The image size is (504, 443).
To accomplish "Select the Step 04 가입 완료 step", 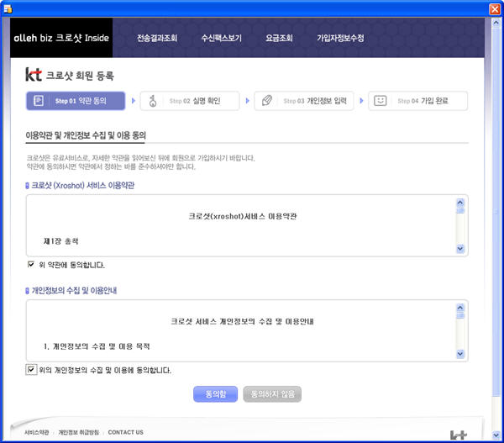I will click(x=417, y=101).
